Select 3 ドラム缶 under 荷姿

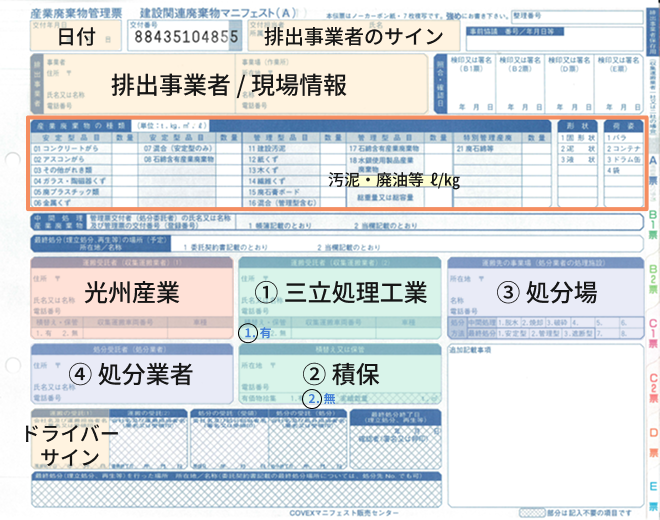click(623, 160)
